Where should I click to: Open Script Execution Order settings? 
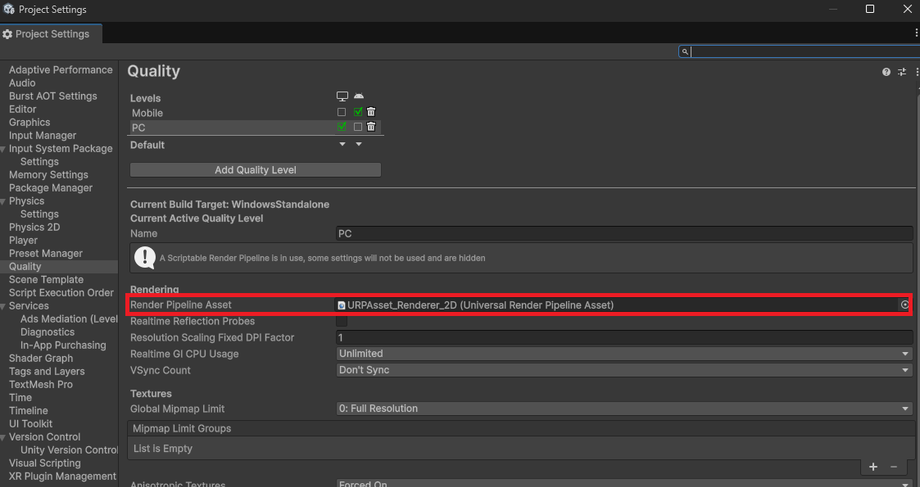(x=61, y=293)
